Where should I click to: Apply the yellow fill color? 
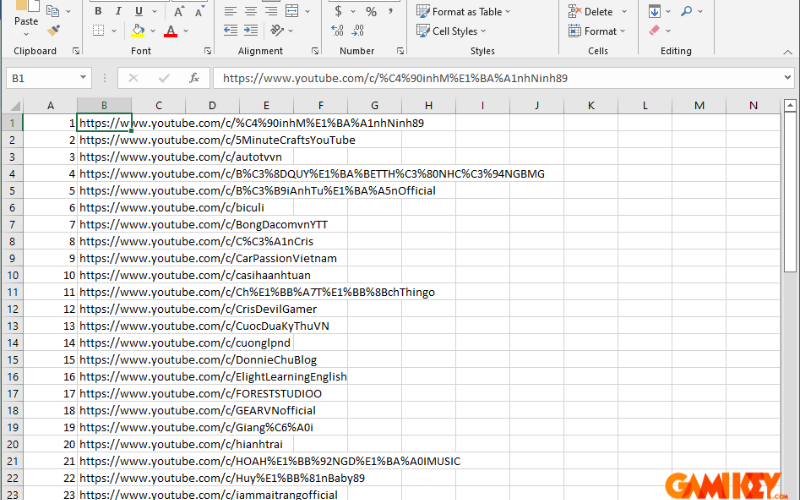click(x=137, y=31)
